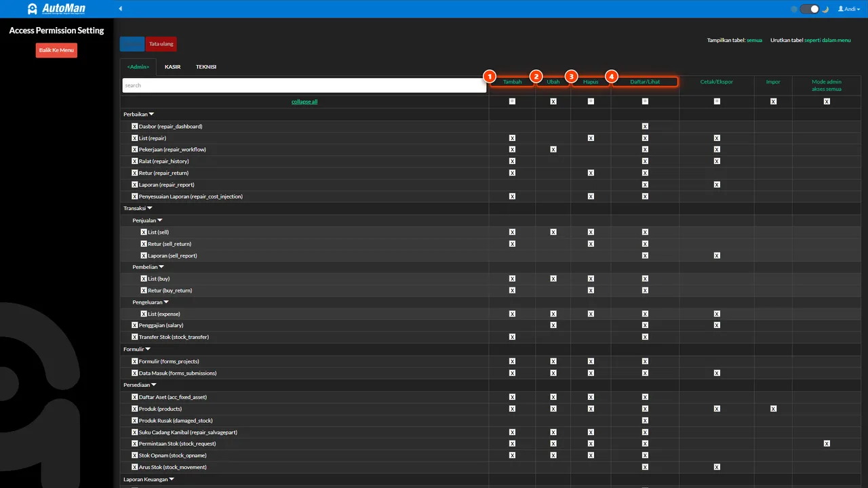Collapse the Pengeluaran subsection
This screenshot has width=868, height=488.
(151, 302)
